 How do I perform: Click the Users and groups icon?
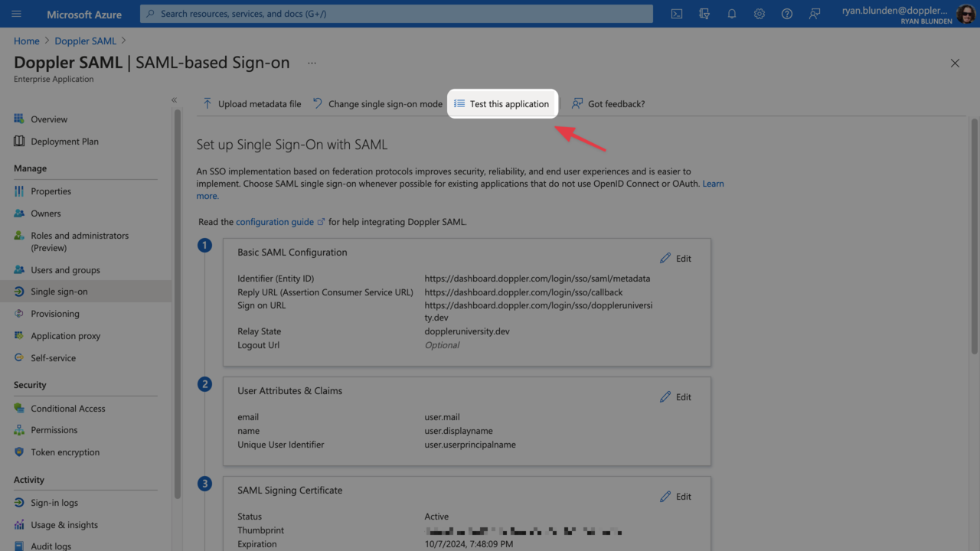(19, 269)
